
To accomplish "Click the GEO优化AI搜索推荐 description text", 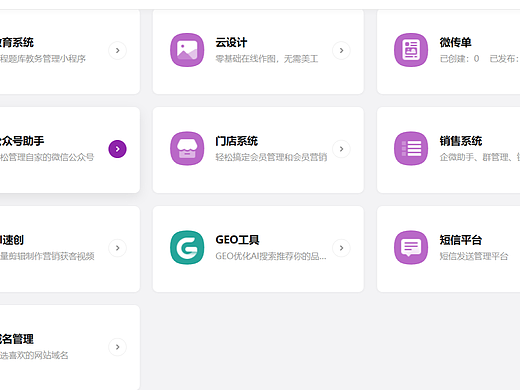I will click(271, 256).
